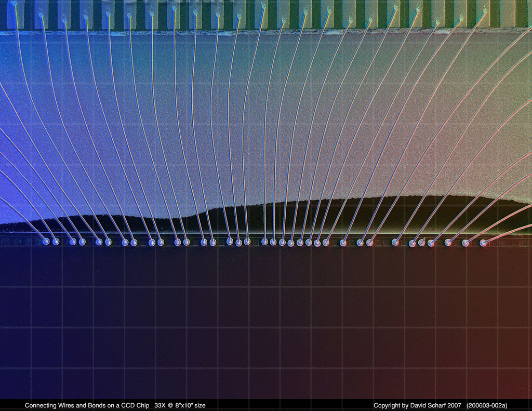Screen dimensions: 532x411
Task: Click the text '33X @ 8"x10" size'
Action: point(180,405)
